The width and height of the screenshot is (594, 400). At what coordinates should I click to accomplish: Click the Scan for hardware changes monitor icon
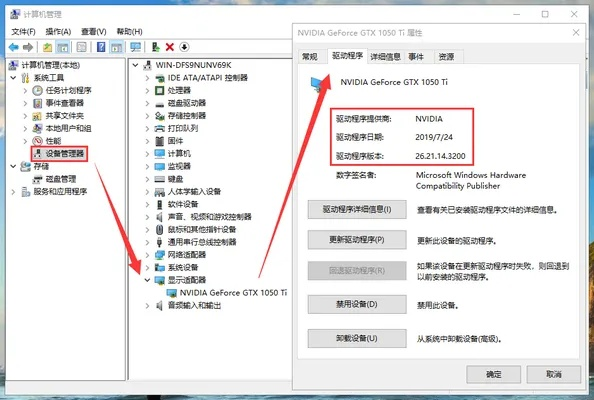point(135,47)
